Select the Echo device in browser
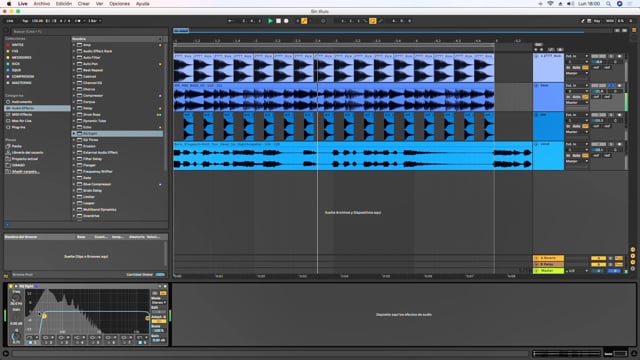The height and width of the screenshot is (360, 640). pyautogui.click(x=87, y=127)
